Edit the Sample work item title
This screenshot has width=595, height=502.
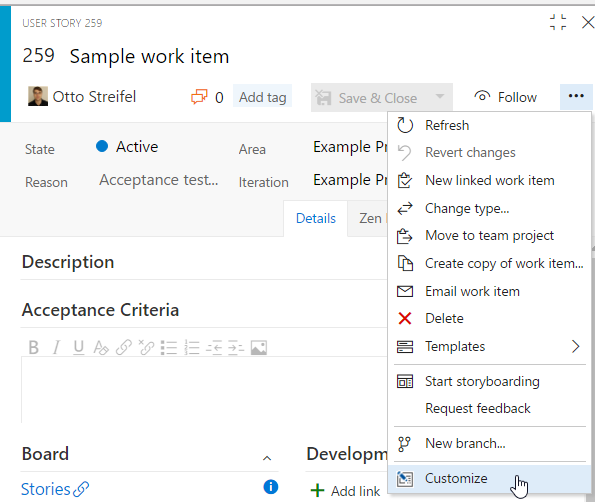(150, 57)
